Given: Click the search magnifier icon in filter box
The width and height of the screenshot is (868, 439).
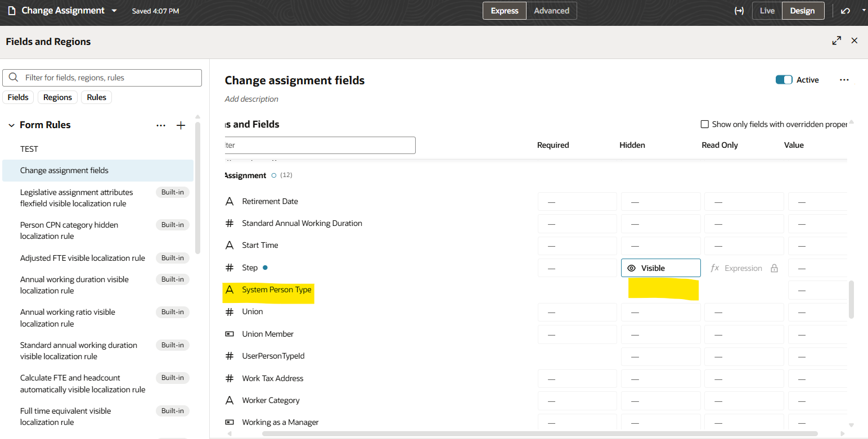Looking at the screenshot, I should coord(14,78).
